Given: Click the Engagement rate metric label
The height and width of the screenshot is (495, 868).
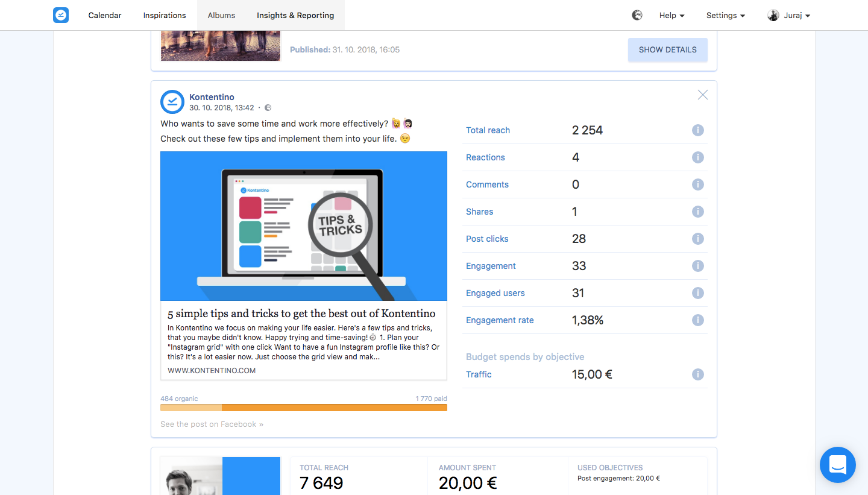Looking at the screenshot, I should point(500,320).
